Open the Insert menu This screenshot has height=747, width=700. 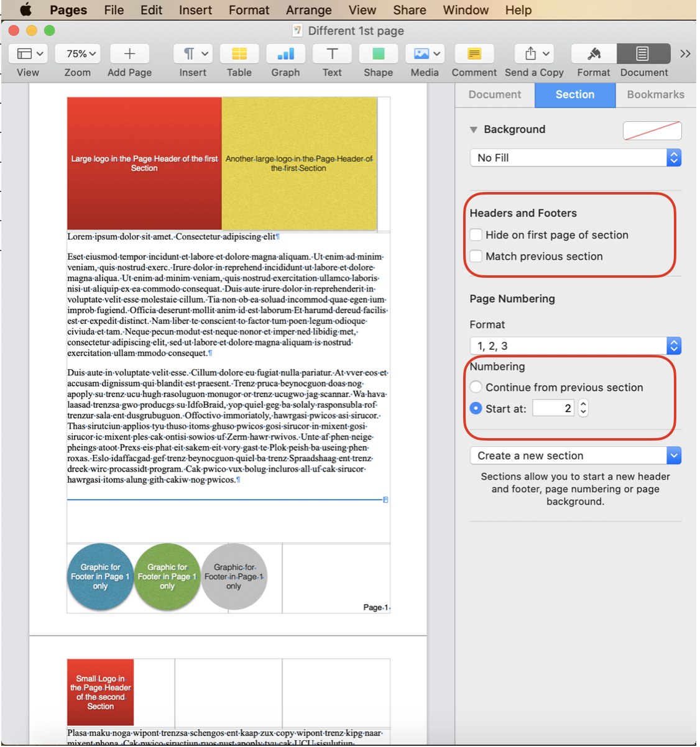point(195,10)
